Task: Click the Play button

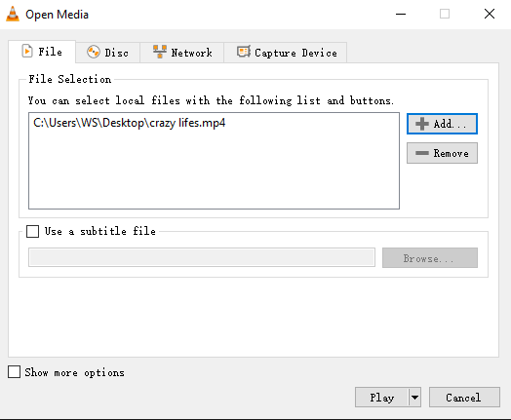Action: (381, 398)
